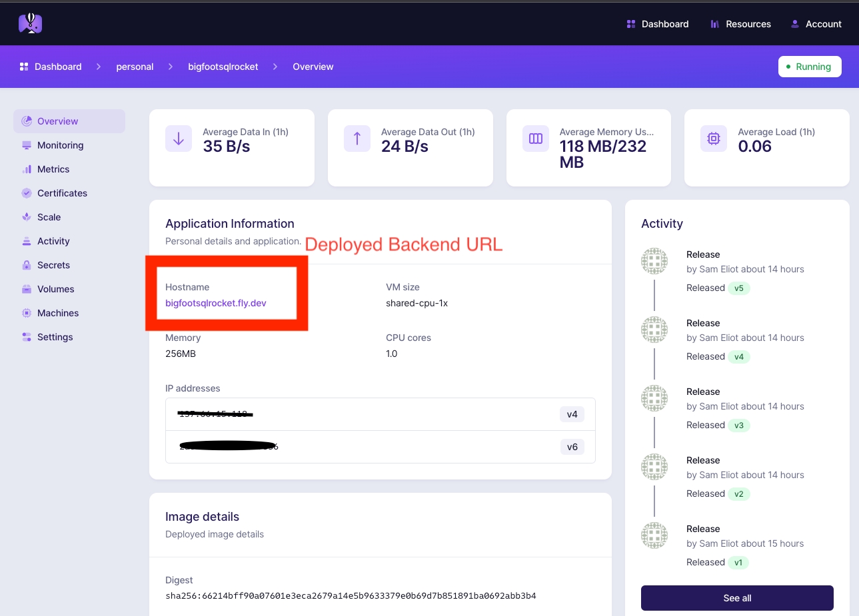Screen dimensions: 859x616
Task: Click the Scale sidebar icon
Action: pos(27,217)
